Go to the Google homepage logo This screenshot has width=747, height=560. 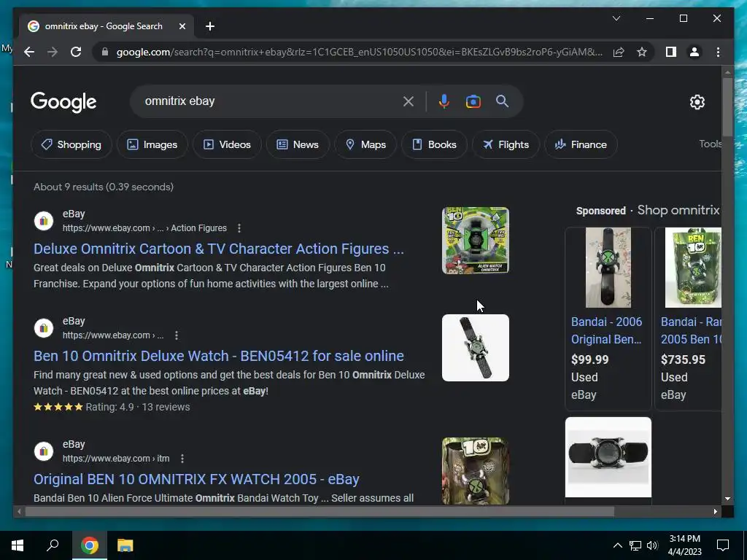(63, 102)
